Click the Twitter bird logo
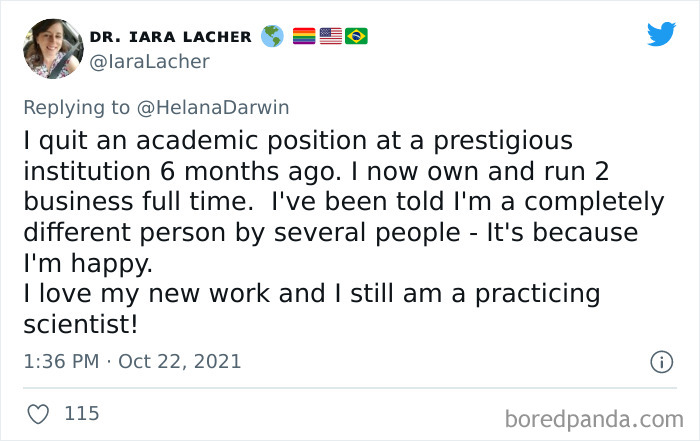700x441 pixels. pyautogui.click(x=661, y=35)
